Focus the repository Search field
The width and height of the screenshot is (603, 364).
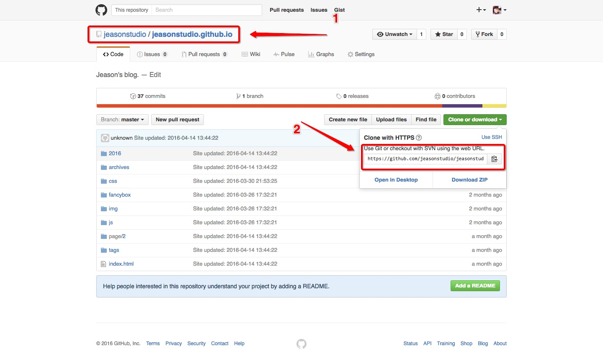click(x=207, y=10)
